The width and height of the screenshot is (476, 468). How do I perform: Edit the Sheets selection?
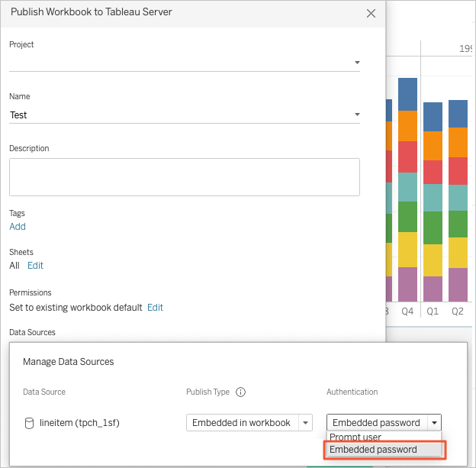pos(35,266)
